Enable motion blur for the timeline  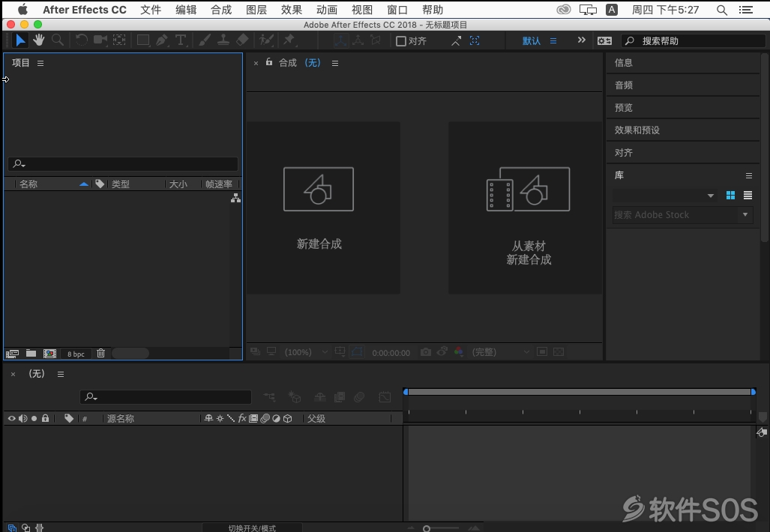359,396
